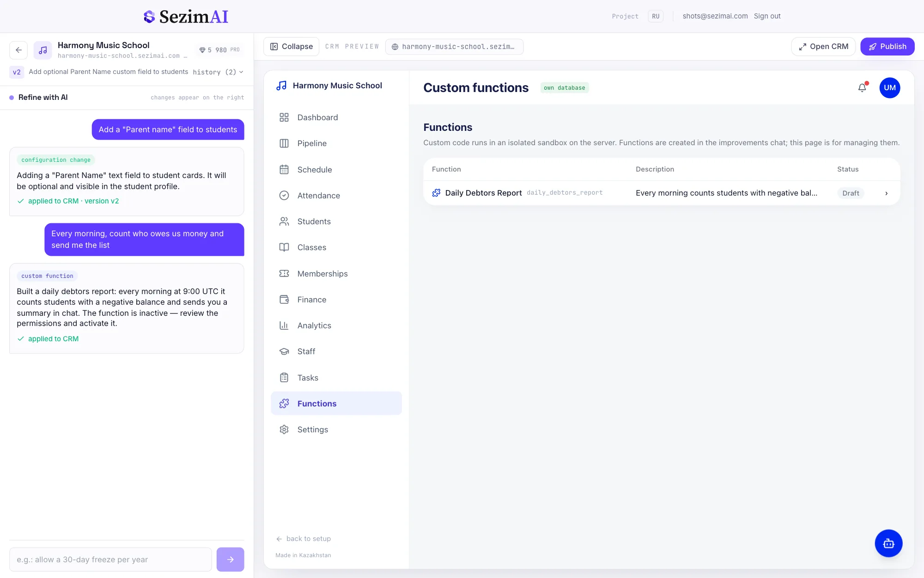Click the Every morning count message bubble

144,240
